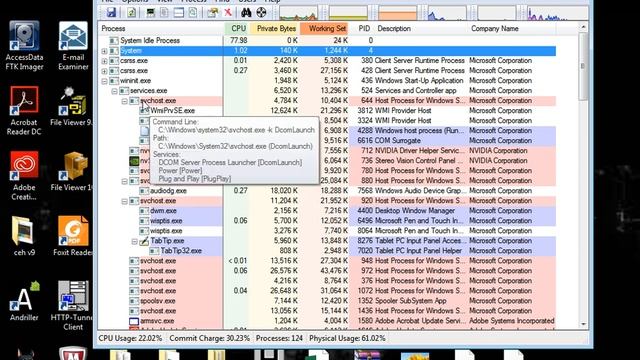This screenshot has height=360, width=640.
Task: Select the audiodg.exe process row
Action: click(x=327, y=191)
